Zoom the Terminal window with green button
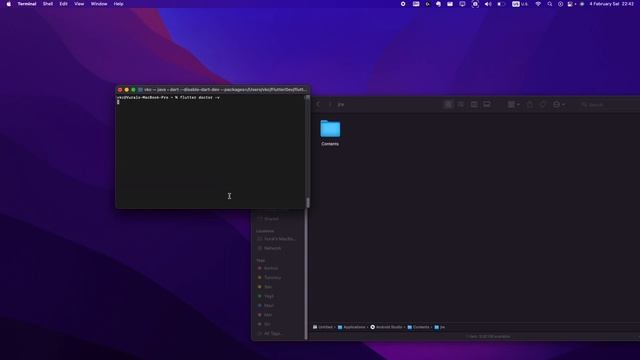The width and height of the screenshot is (640, 360). click(133, 89)
